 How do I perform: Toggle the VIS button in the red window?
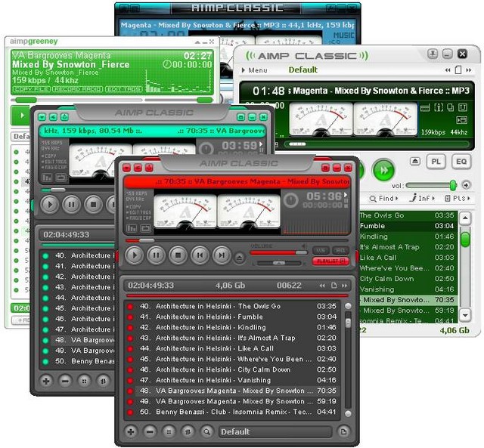tap(321, 250)
